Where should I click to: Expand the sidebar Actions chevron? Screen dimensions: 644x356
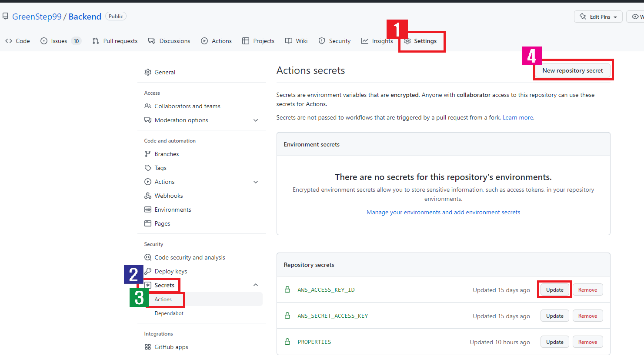(256, 182)
